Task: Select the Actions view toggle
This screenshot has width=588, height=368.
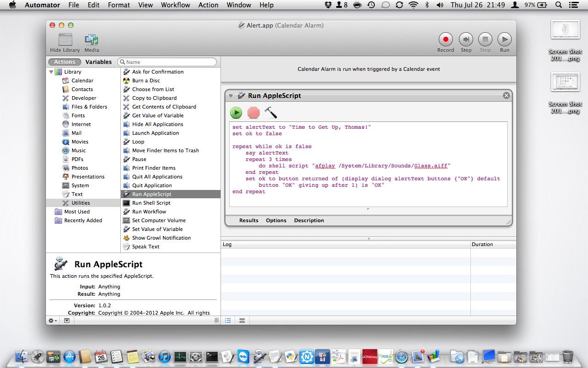Action: point(65,62)
